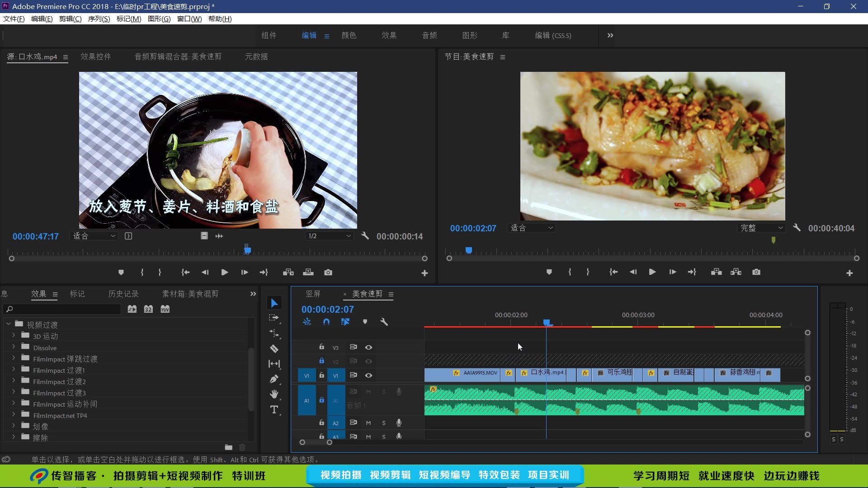Select the Ripple Edit tool
Image resolution: width=868 pixels, height=488 pixels.
pos(274,333)
